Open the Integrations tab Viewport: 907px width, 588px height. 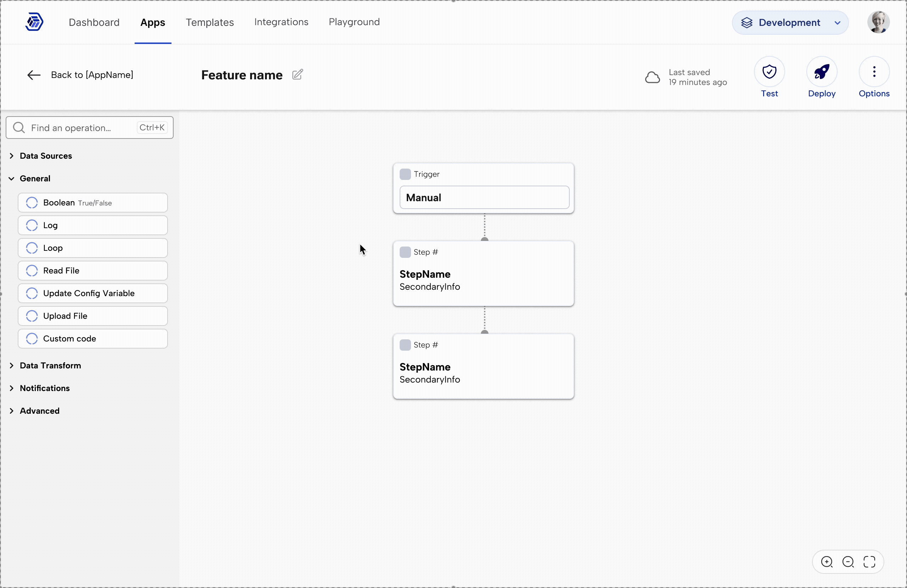pyautogui.click(x=281, y=22)
